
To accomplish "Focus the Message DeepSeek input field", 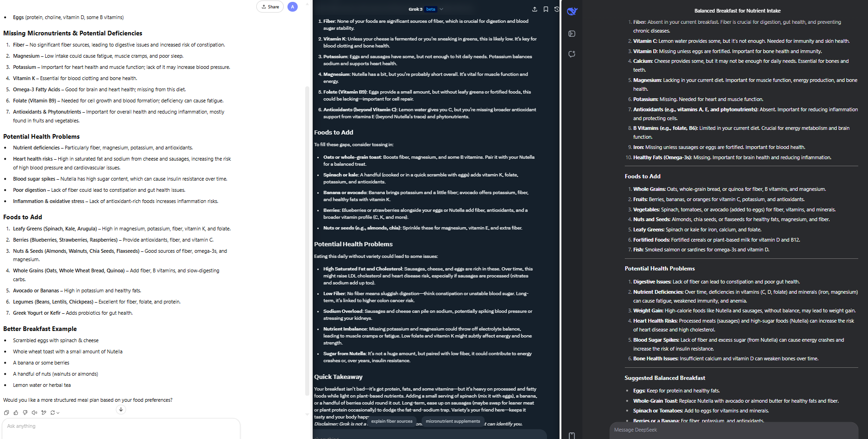I will coord(734,430).
